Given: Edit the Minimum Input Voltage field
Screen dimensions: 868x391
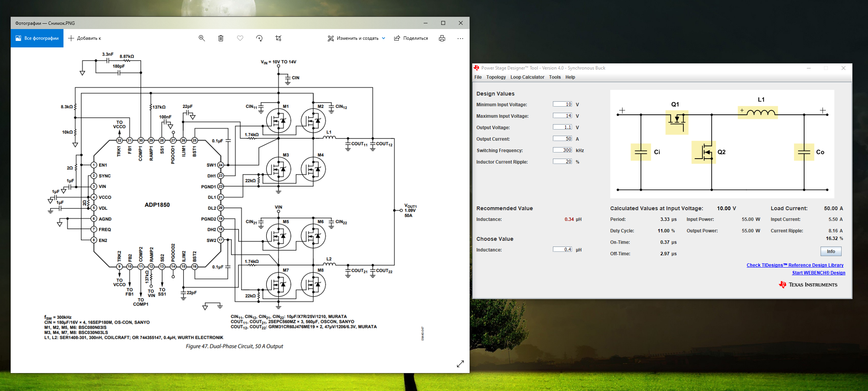Looking at the screenshot, I should tap(562, 104).
